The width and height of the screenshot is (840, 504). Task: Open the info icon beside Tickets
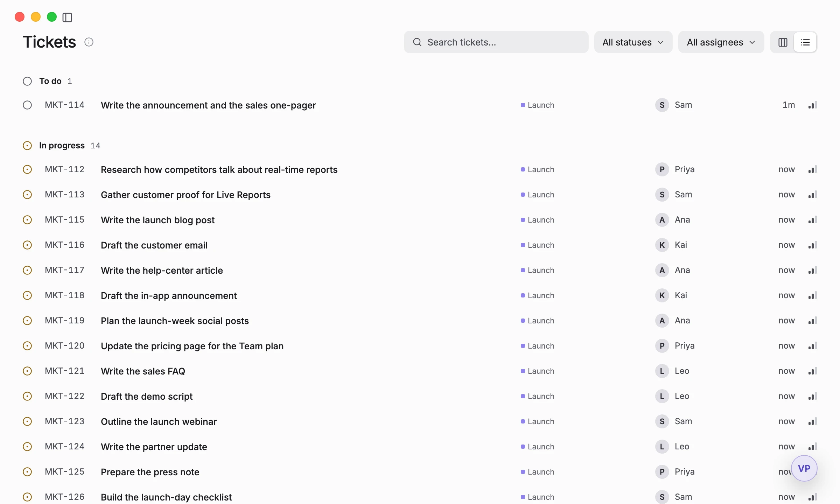89,42
